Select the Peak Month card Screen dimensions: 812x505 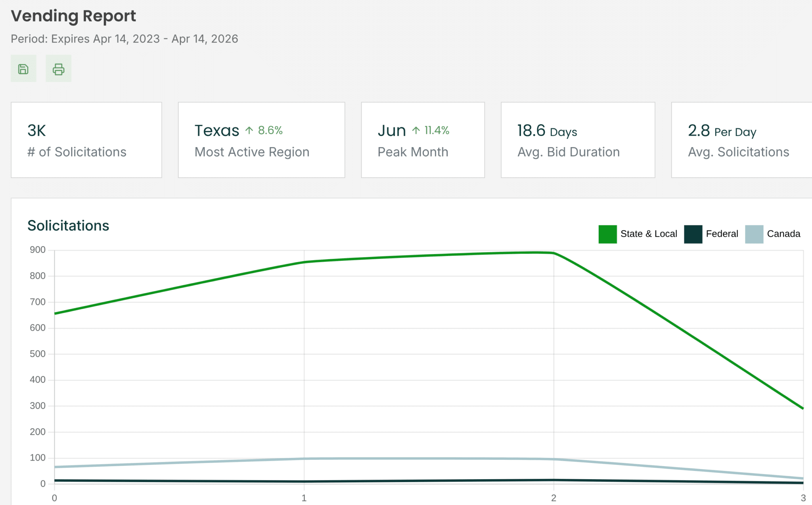[x=423, y=140]
